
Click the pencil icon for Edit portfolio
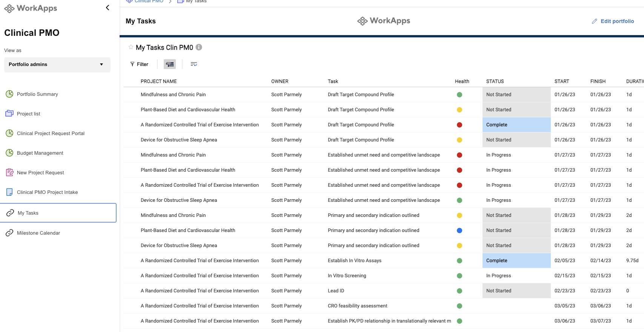(595, 21)
